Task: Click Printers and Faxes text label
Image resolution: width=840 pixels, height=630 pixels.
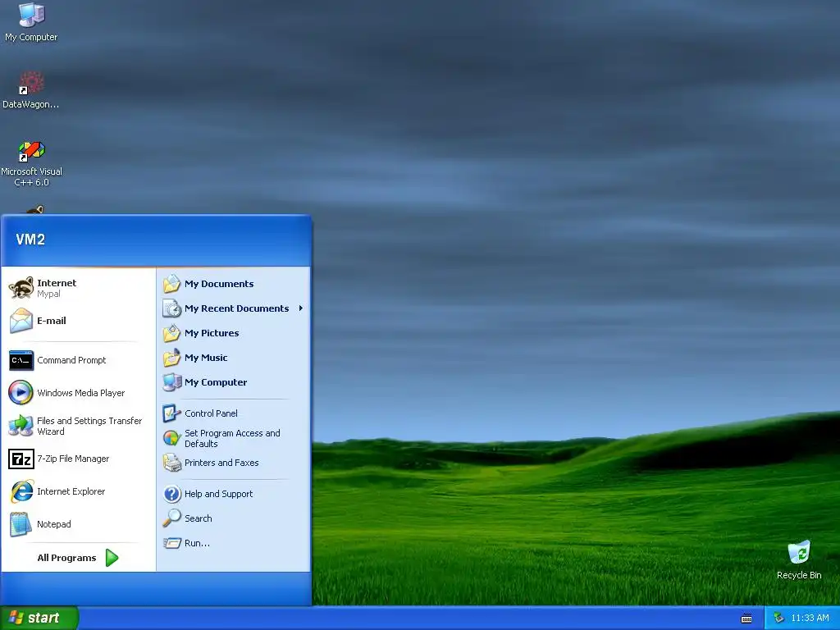Action: click(x=221, y=463)
